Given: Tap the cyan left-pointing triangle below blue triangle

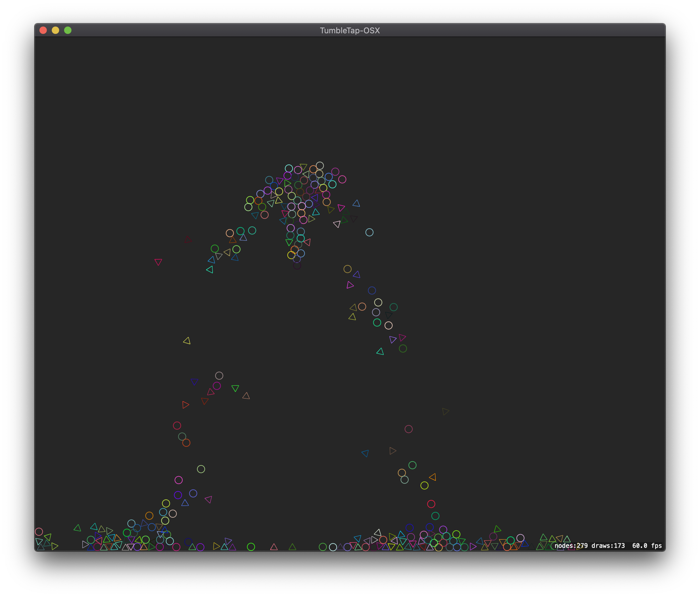Looking at the screenshot, I should pos(210,270).
